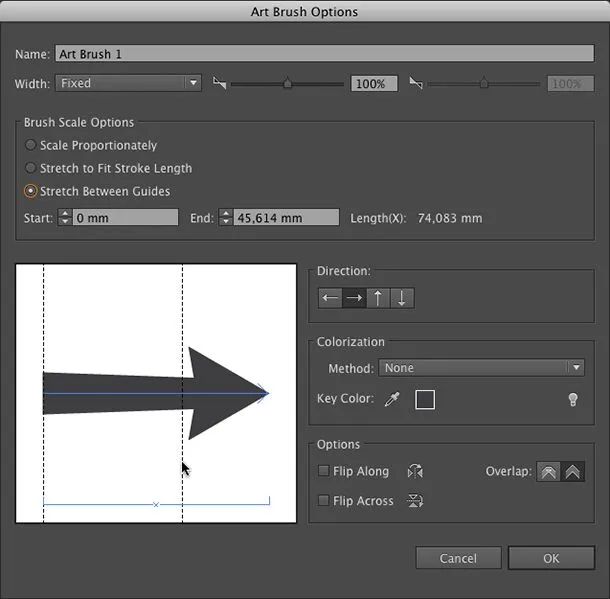Click the End value stepper arrows
The image size is (610, 599).
(226, 217)
